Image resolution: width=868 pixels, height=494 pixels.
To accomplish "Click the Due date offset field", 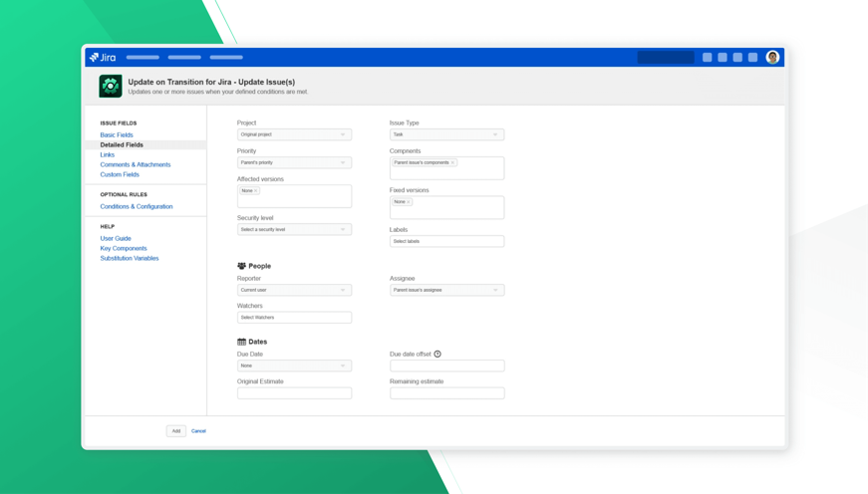I will click(x=446, y=366).
